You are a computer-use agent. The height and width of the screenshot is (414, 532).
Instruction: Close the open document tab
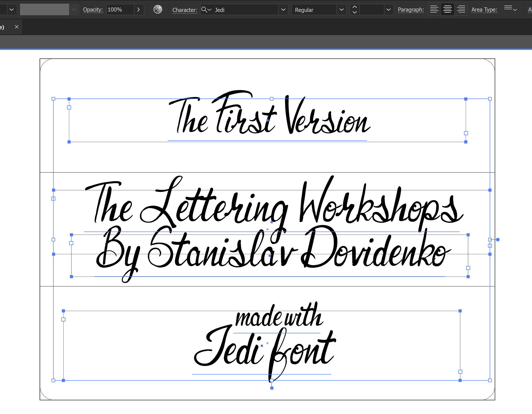[17, 27]
